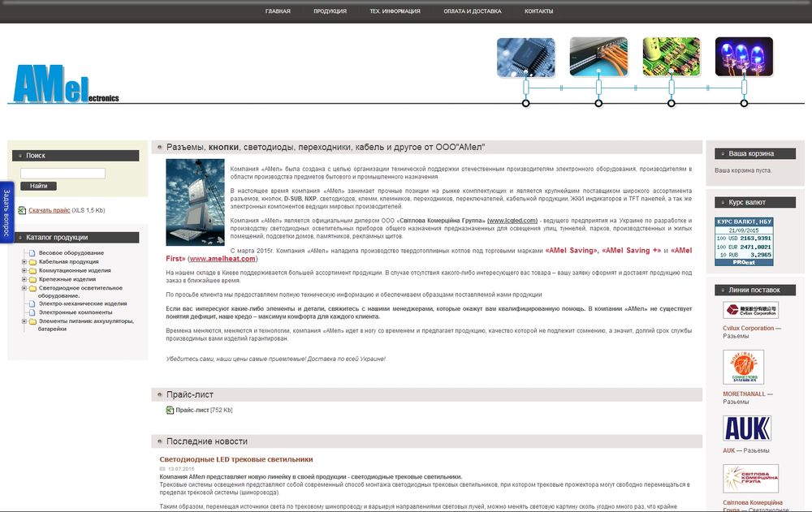Click the Коммутационные изделия folder icon
812x512 pixels.
pos(32,271)
